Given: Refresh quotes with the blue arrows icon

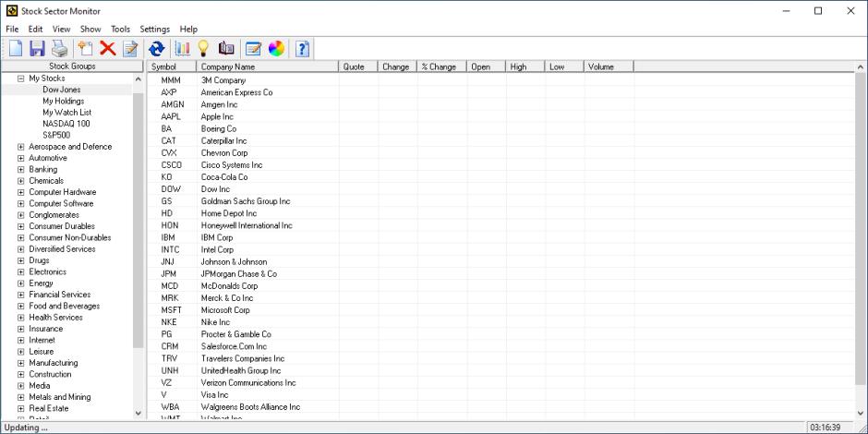Looking at the screenshot, I should tap(157, 49).
